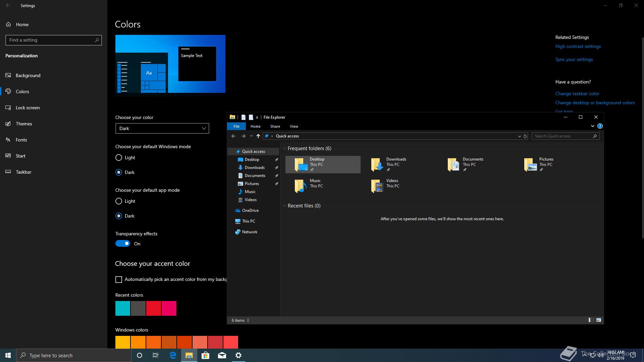Open File Explorer Help question mark
Screen dimensions: 644x362
[x=600, y=126]
